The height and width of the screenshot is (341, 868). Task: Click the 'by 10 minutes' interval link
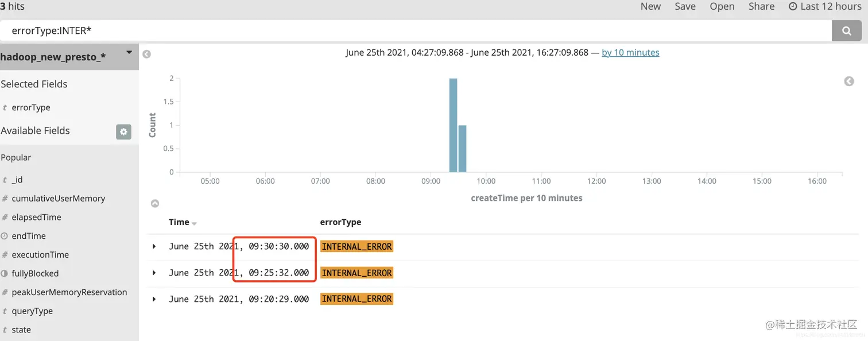click(630, 52)
